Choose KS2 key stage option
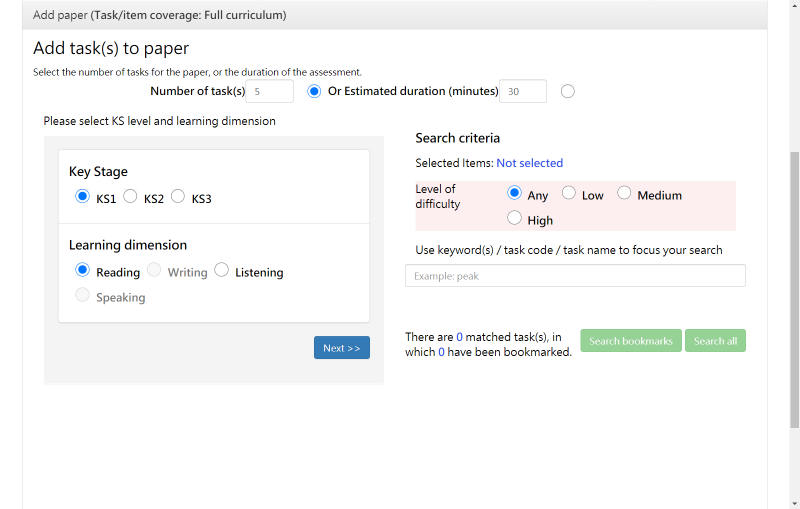Viewport: 800px width, 509px height. pyautogui.click(x=130, y=197)
